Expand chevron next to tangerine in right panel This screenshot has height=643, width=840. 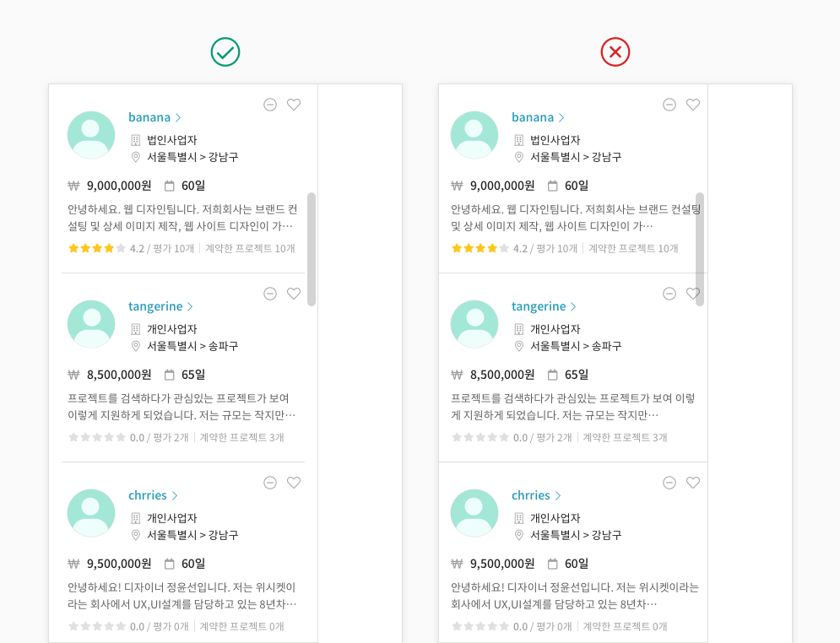click(x=572, y=307)
